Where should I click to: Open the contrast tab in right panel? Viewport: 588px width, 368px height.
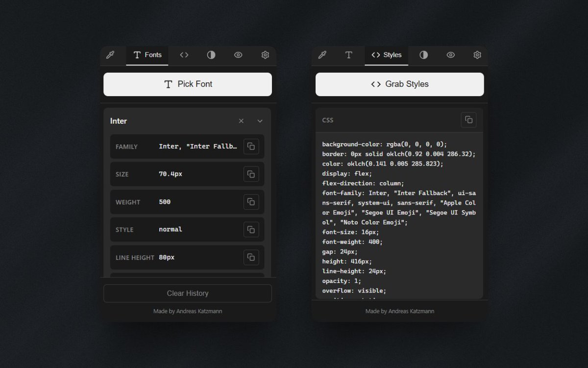(x=424, y=55)
